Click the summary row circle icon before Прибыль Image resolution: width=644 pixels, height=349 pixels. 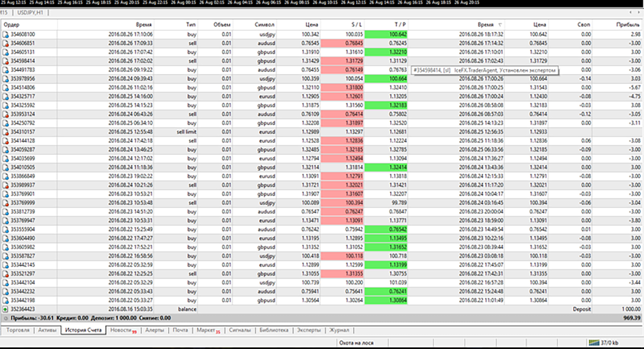(x=6, y=318)
